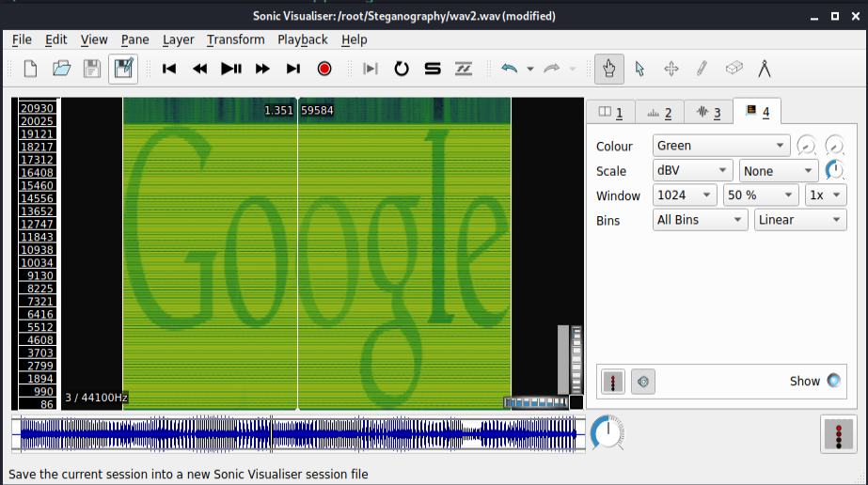The height and width of the screenshot is (485, 868).
Task: Open the frequency scale dropdown showing Linear
Action: point(800,220)
